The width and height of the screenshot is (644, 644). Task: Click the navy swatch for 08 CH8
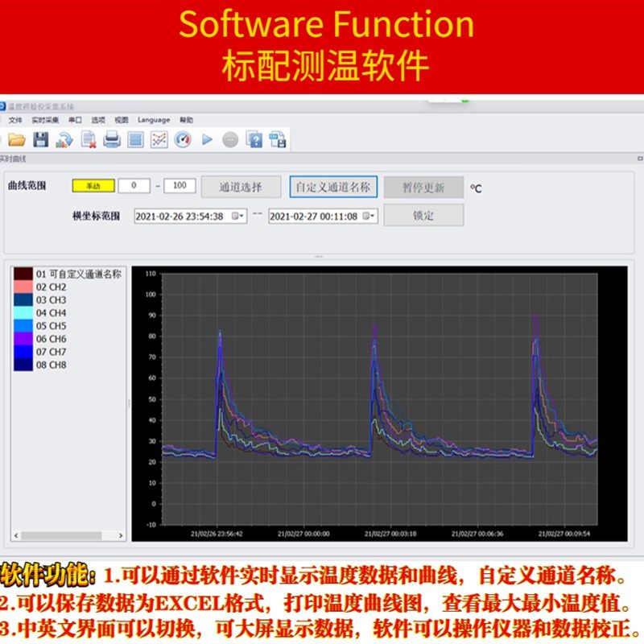click(23, 365)
